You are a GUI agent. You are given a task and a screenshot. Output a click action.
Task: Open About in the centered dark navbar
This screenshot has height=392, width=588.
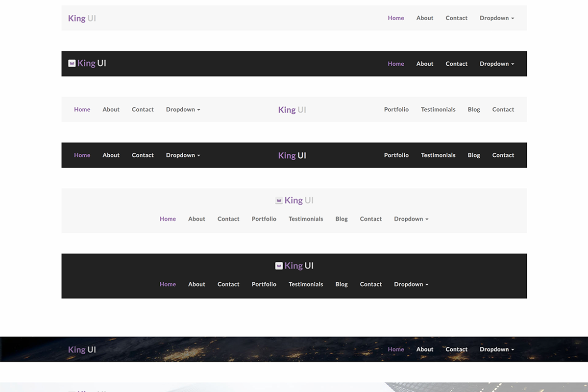click(196, 284)
